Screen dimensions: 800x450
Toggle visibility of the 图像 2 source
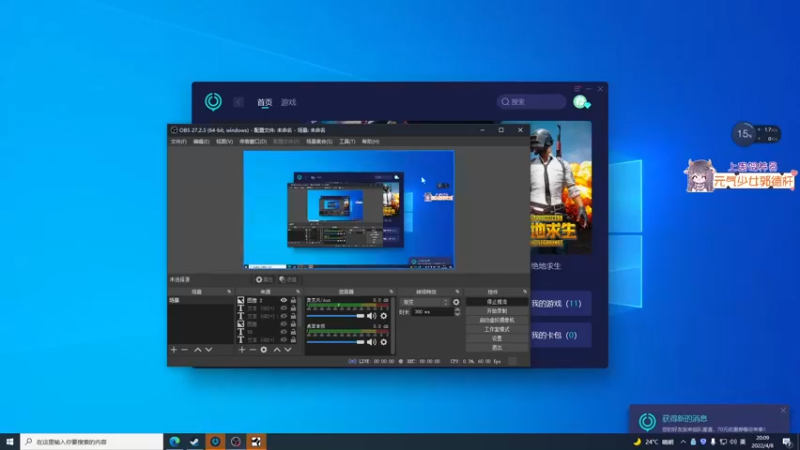point(284,301)
